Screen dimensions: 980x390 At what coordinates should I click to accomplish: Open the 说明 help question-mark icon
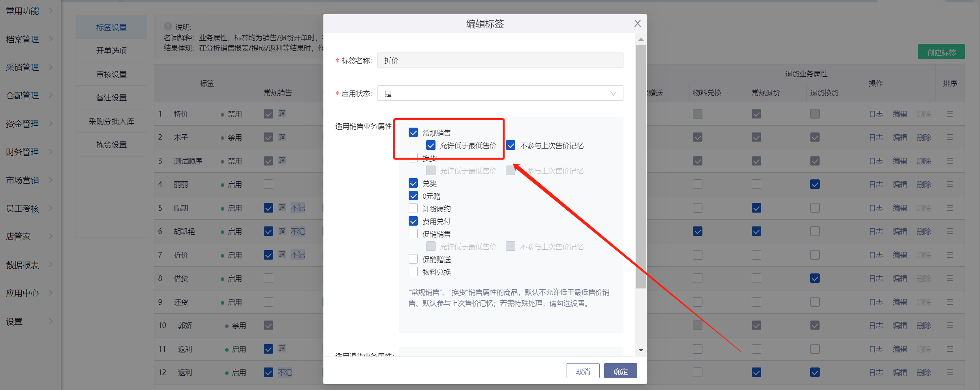point(168,26)
